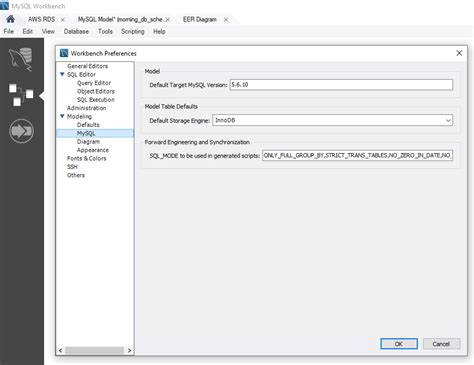Switch to the MySQL Model tab
This screenshot has width=474, height=365.
(120, 19)
